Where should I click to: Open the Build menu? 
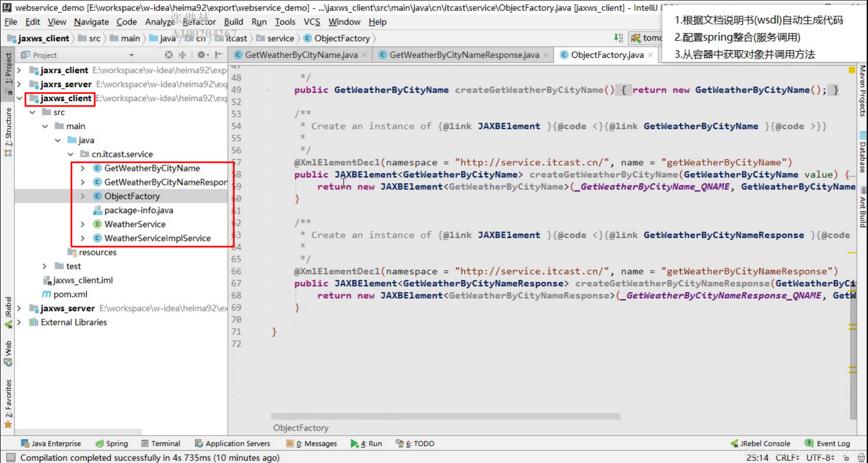(x=234, y=22)
